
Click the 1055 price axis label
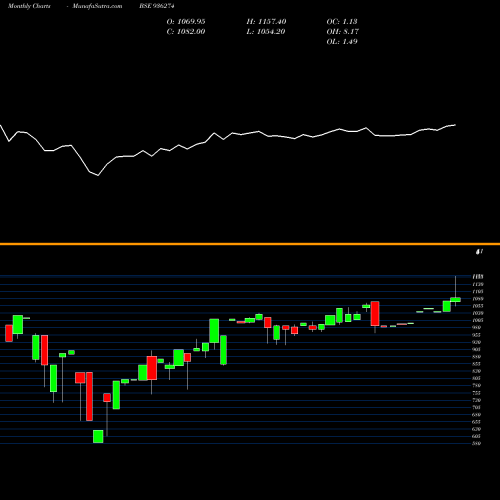coord(478,306)
